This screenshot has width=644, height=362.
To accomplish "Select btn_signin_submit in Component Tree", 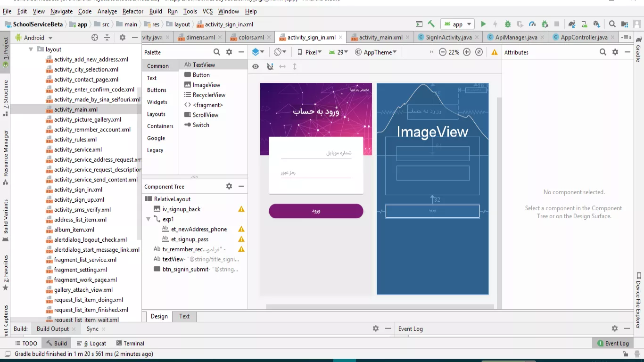I will pyautogui.click(x=195, y=269).
